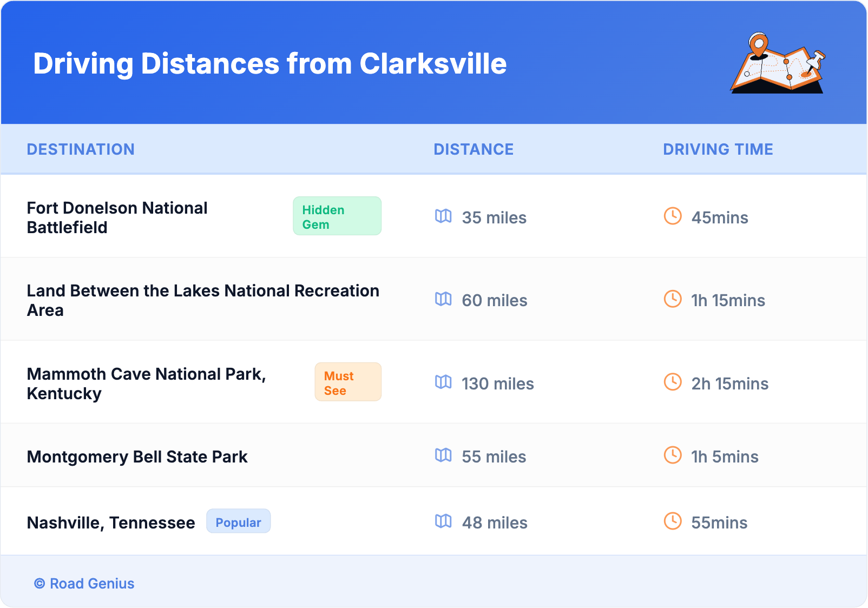Screen dimensions: 868x608
Task: Click the Driving Time column header
Action: pos(718,149)
